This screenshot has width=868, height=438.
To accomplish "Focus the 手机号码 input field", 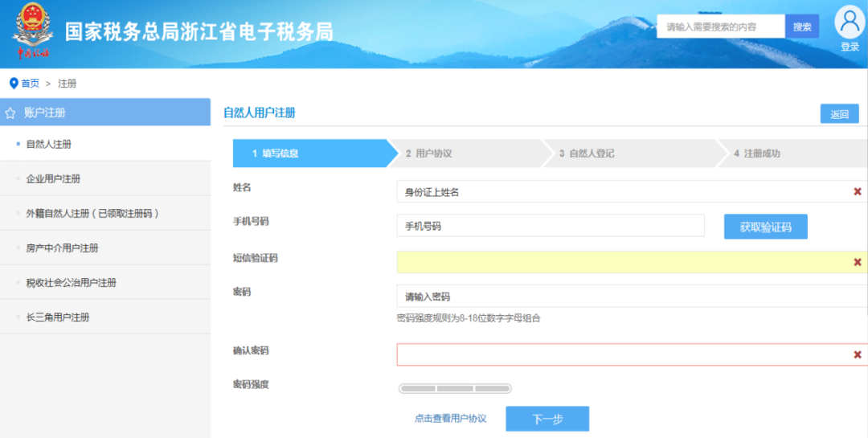I will click(x=551, y=226).
